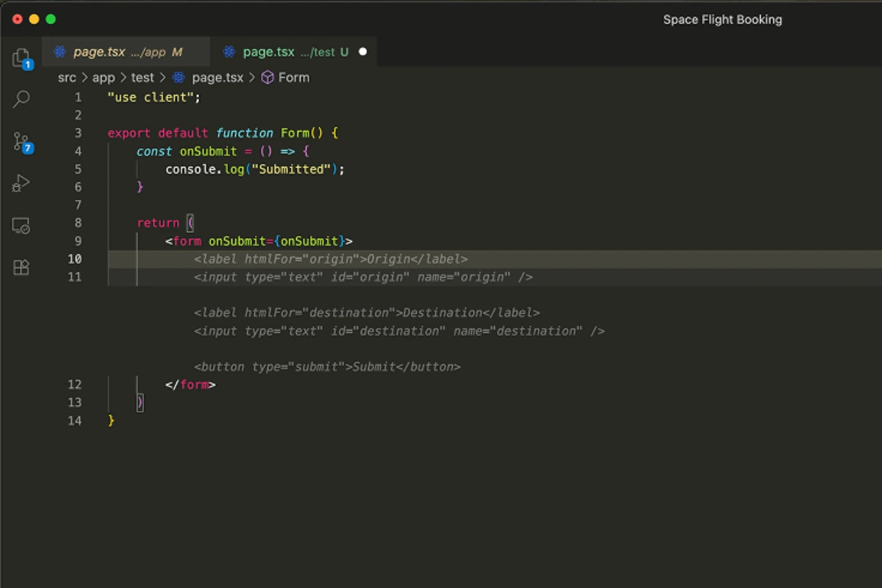Click the '<form onSubmit={onSubmit}>' tag
The width and height of the screenshot is (882, 588).
pyautogui.click(x=259, y=241)
